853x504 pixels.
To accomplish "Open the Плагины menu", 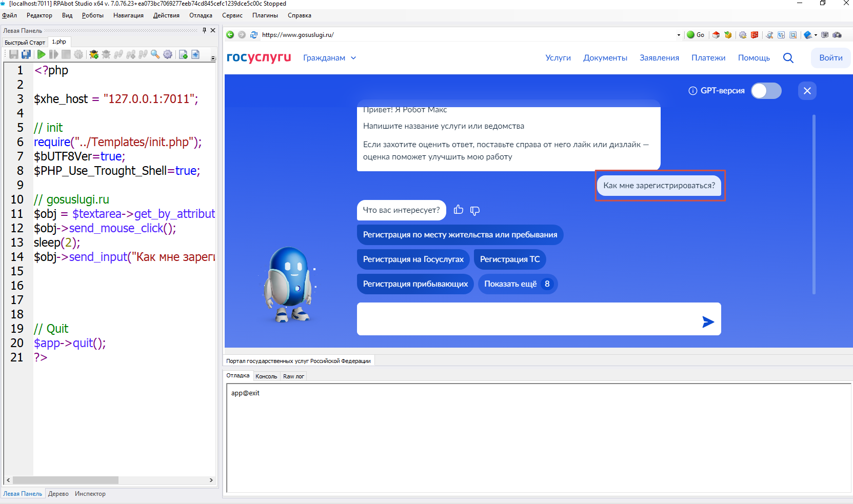I will [265, 15].
